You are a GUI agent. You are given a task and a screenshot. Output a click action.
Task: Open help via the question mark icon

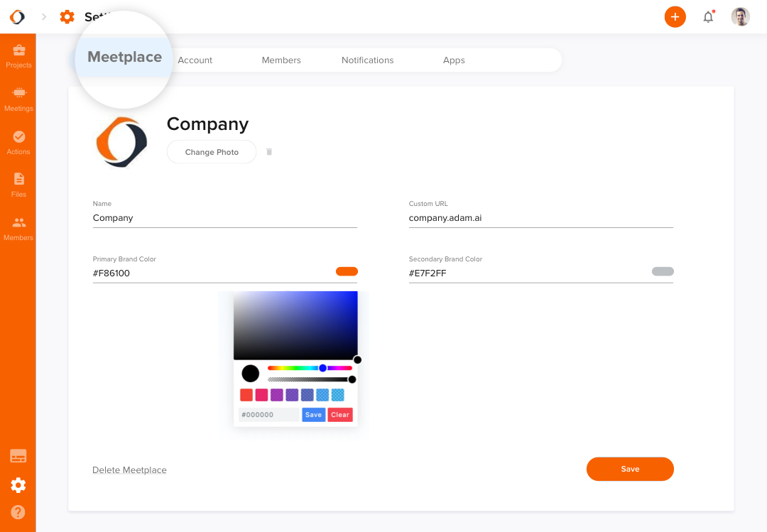click(18, 512)
